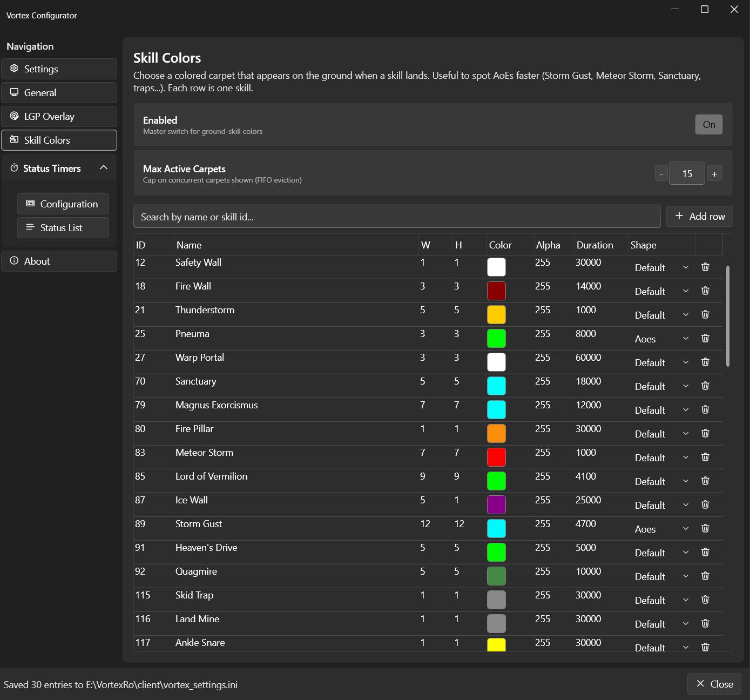
Task: Toggle the Enabled master switch
Action: click(708, 125)
